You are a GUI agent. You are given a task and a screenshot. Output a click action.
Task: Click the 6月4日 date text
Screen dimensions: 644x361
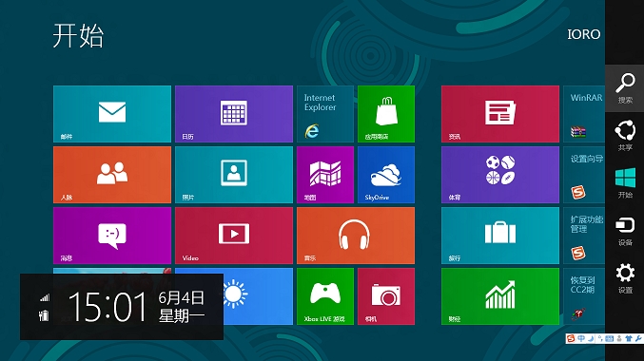(x=181, y=297)
